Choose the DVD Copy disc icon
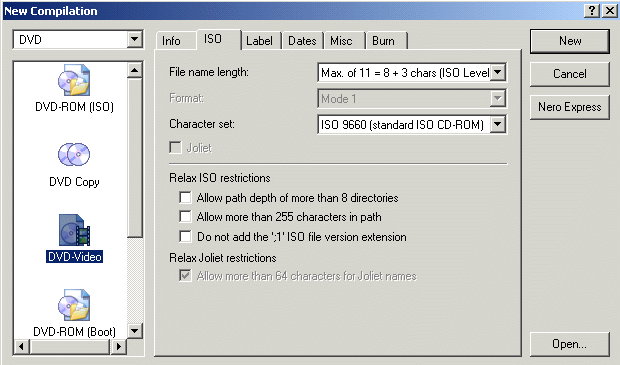The image size is (620, 365). [x=74, y=155]
